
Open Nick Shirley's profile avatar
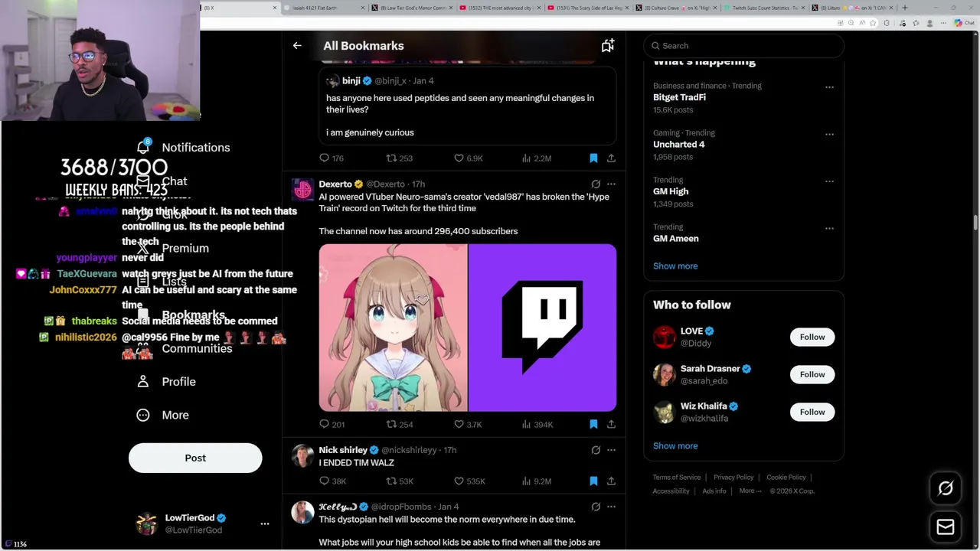click(302, 456)
